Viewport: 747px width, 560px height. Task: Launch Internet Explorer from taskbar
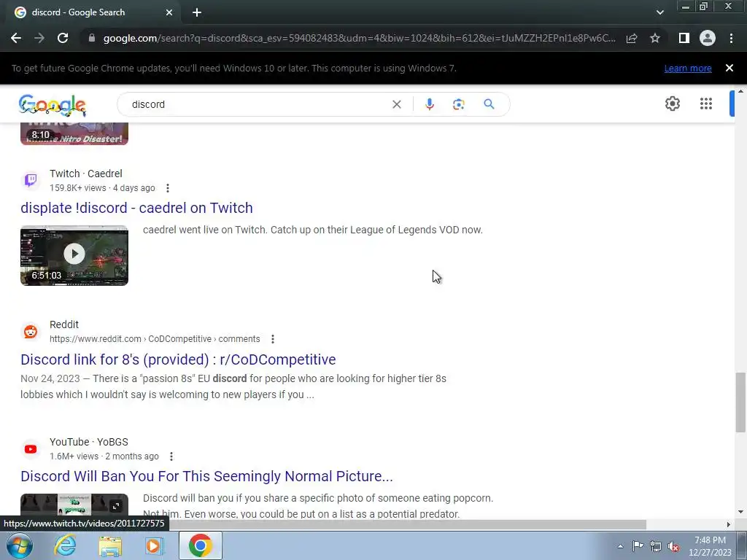[65, 545]
